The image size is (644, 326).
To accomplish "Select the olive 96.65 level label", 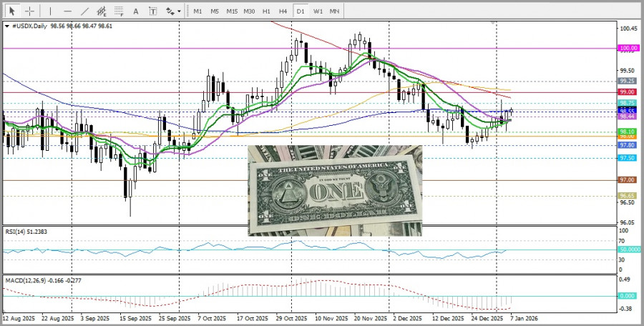I will coord(627,196).
